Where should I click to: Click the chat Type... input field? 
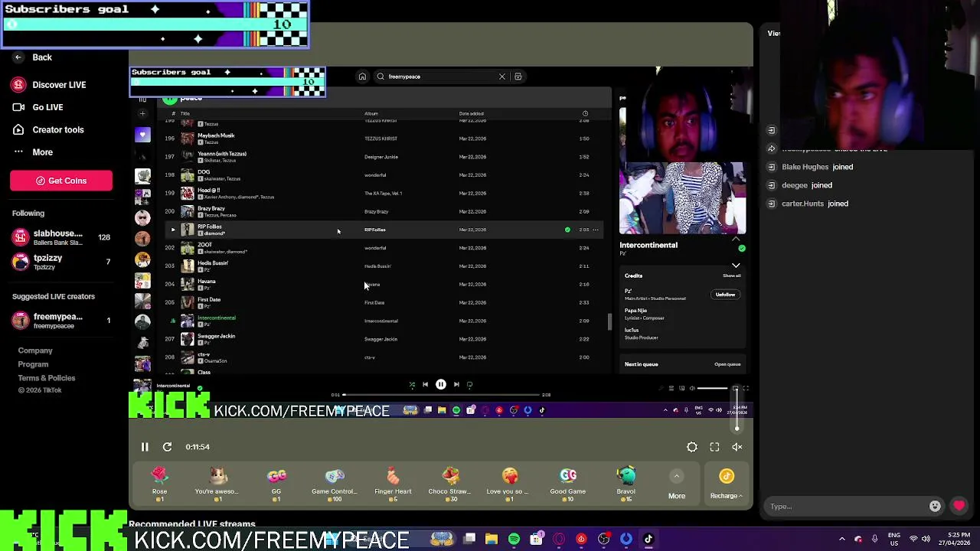[846, 507]
